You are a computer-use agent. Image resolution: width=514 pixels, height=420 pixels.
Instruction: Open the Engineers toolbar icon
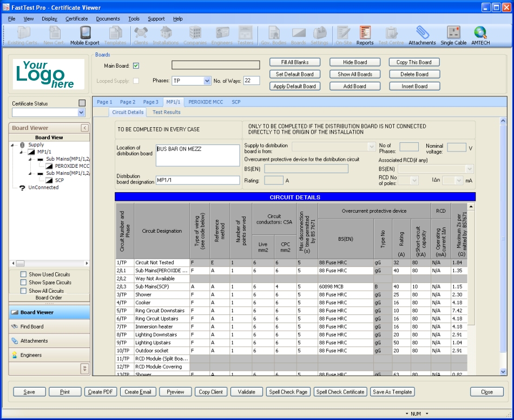(222, 35)
